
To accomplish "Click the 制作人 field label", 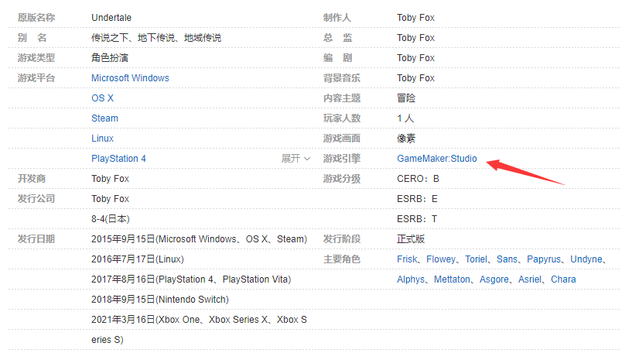I will coord(337,18).
